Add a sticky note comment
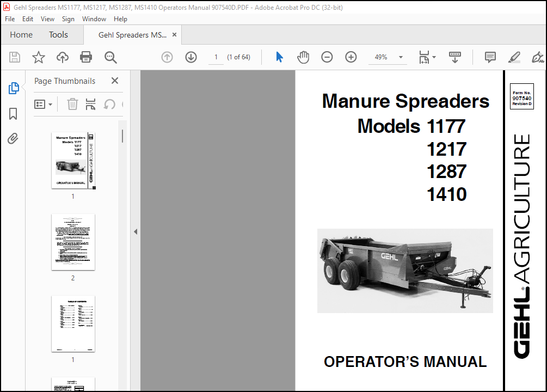547x392 pixels. [490, 57]
